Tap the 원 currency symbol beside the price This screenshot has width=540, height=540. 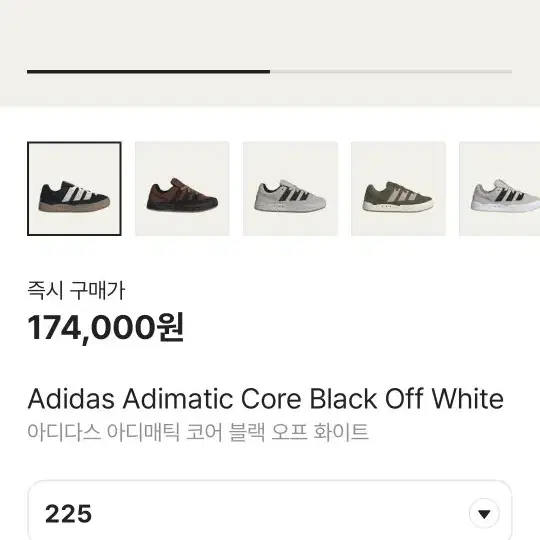(x=170, y=328)
